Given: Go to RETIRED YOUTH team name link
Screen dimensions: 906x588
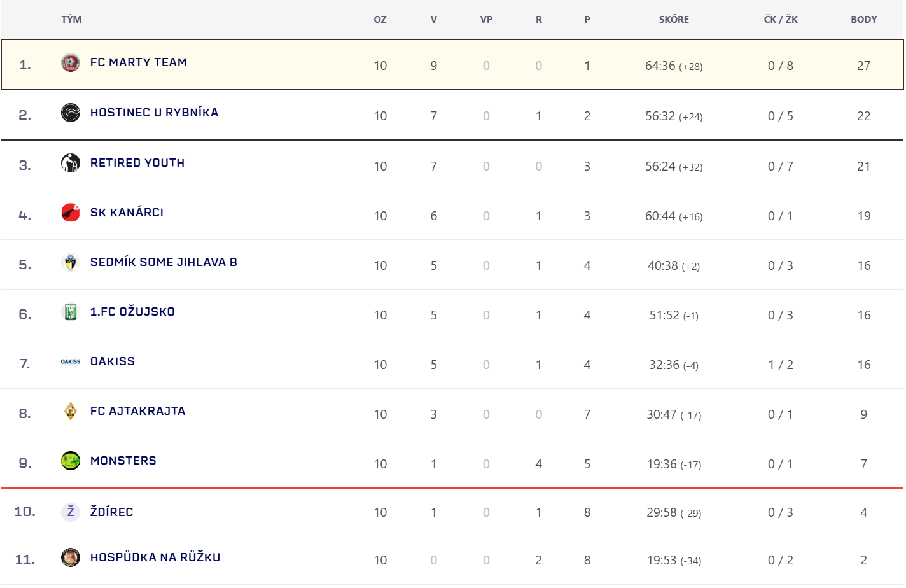Looking at the screenshot, I should tap(137, 163).
